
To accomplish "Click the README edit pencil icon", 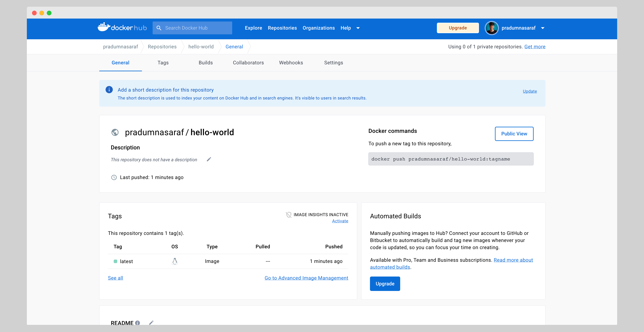I will point(151,323).
